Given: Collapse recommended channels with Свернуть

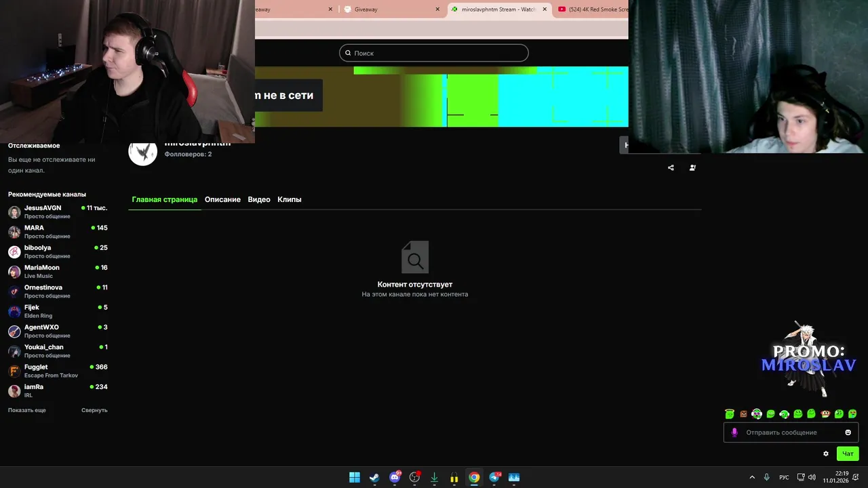Looking at the screenshot, I should click(x=94, y=410).
